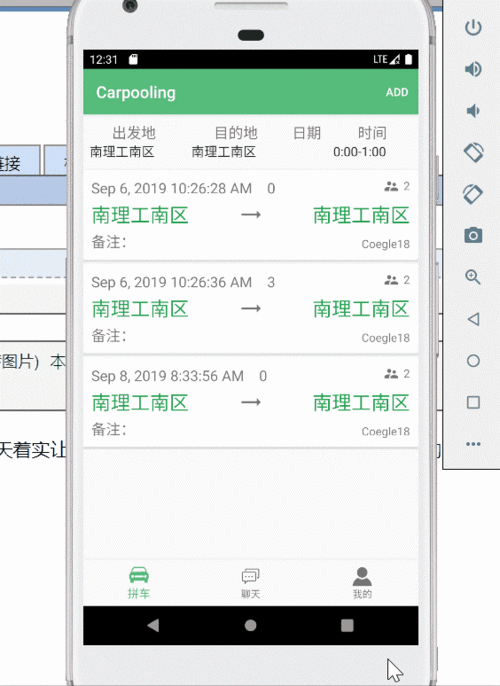Switch to the 拼车 tab
This screenshot has height=686, width=500.
139,583
